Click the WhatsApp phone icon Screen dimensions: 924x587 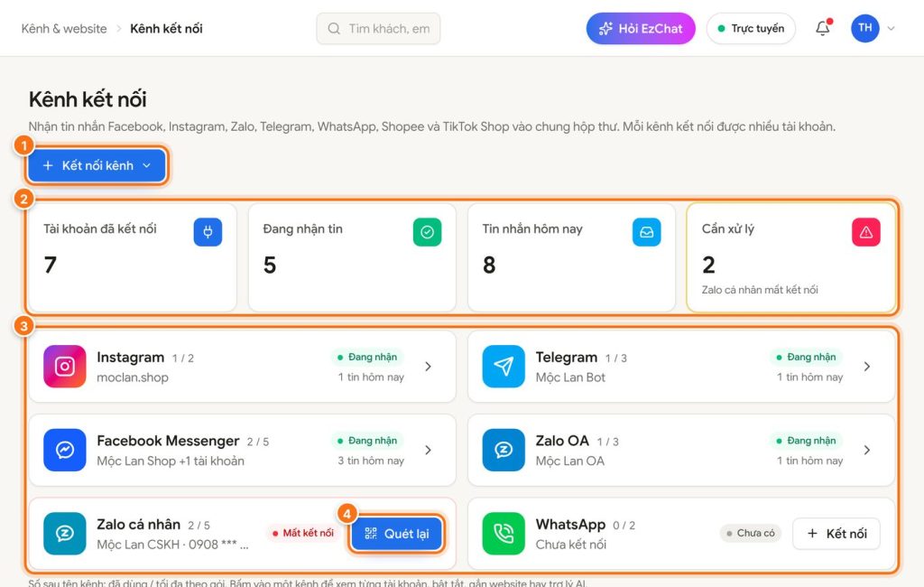tap(504, 534)
